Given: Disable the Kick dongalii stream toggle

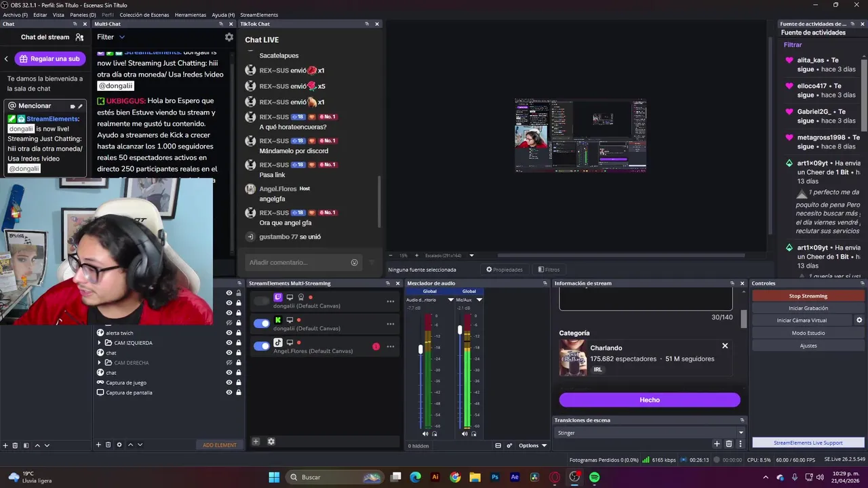Looking at the screenshot, I should pos(261,323).
